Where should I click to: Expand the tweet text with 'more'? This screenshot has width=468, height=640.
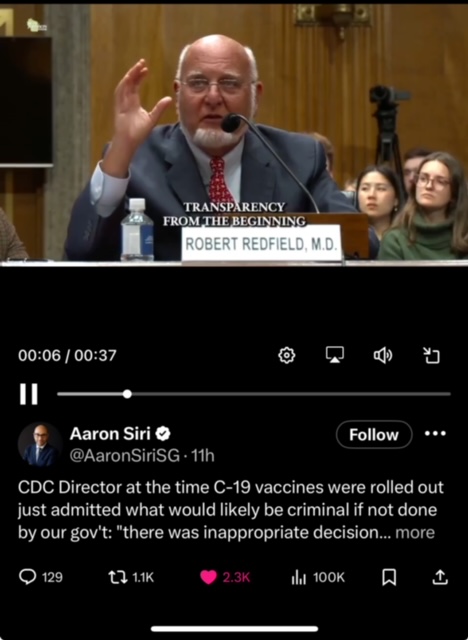point(415,533)
